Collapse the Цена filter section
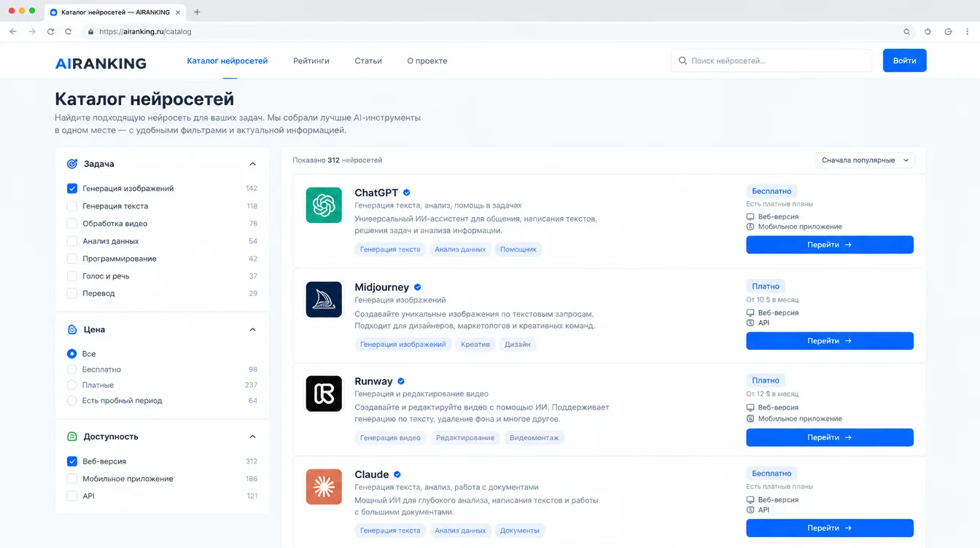This screenshot has width=980, height=548. point(252,329)
